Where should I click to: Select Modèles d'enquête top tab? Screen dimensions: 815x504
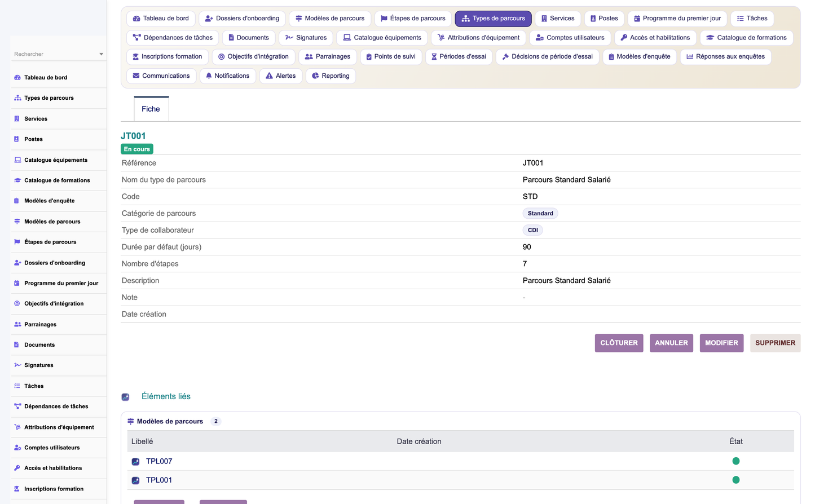tap(640, 57)
